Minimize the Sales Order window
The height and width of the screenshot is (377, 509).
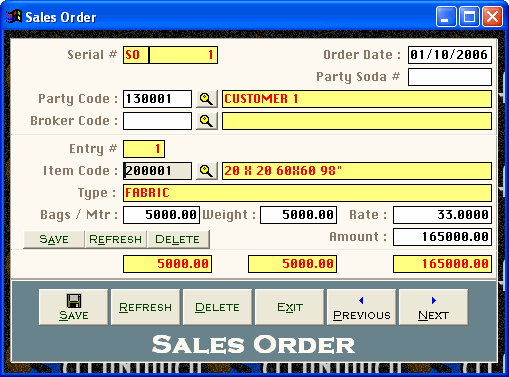pos(446,17)
